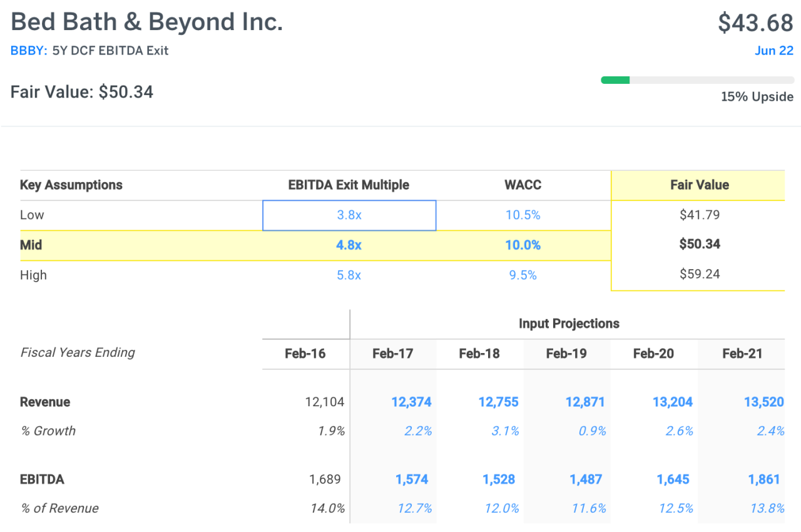The width and height of the screenshot is (801, 532).
Task: Click the Low row label
Action: pyautogui.click(x=32, y=215)
